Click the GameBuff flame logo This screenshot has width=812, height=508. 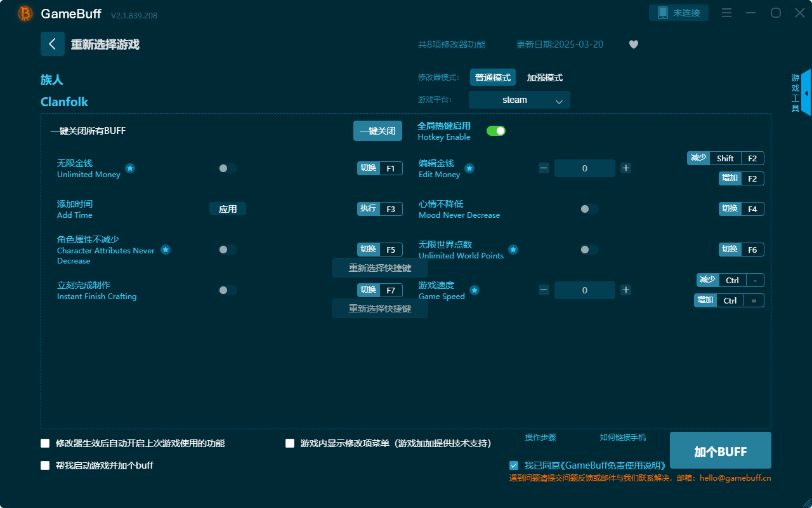pos(24,13)
